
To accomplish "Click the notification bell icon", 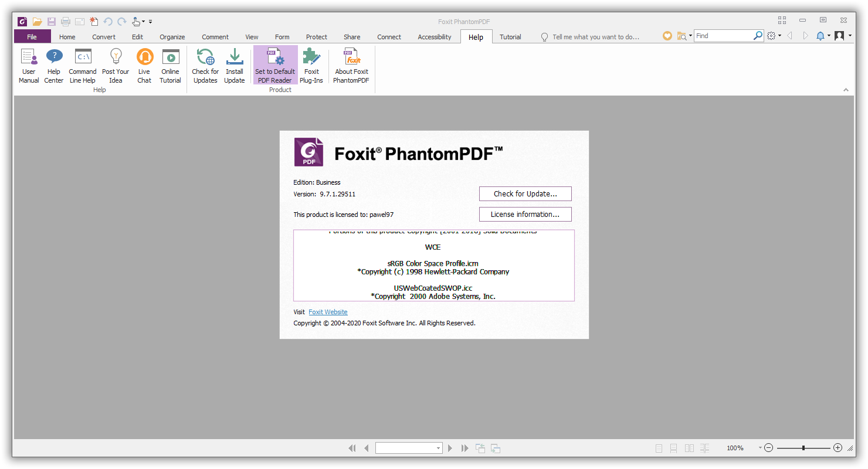I will 820,36.
